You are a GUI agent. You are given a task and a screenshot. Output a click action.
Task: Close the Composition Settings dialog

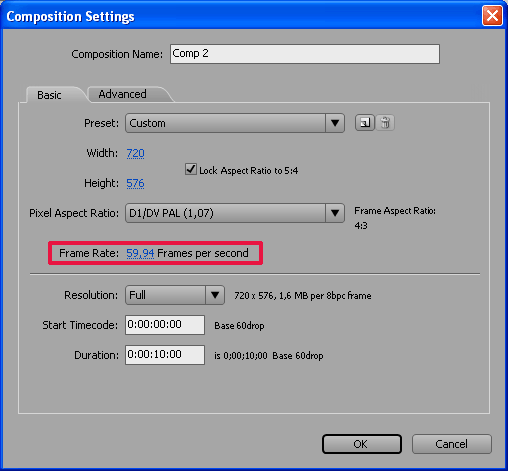click(x=492, y=16)
